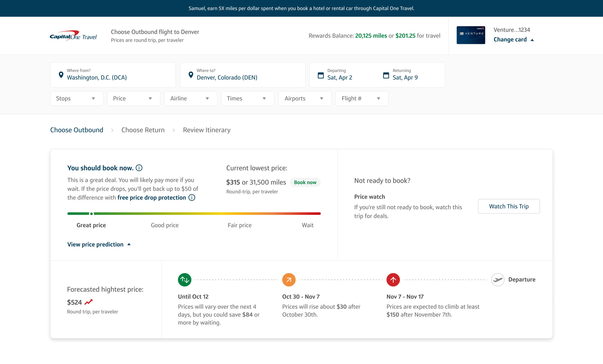Click Watch This Trip button
The width and height of the screenshot is (603, 364).
click(x=509, y=206)
